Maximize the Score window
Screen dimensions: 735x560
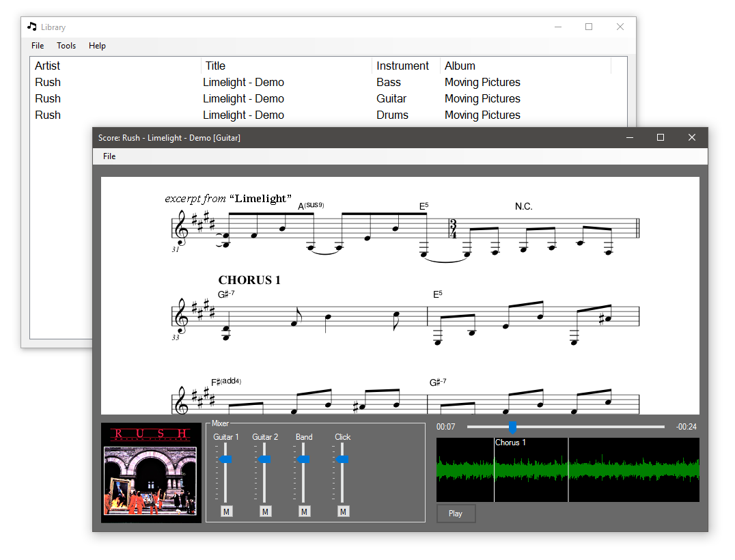tap(661, 137)
